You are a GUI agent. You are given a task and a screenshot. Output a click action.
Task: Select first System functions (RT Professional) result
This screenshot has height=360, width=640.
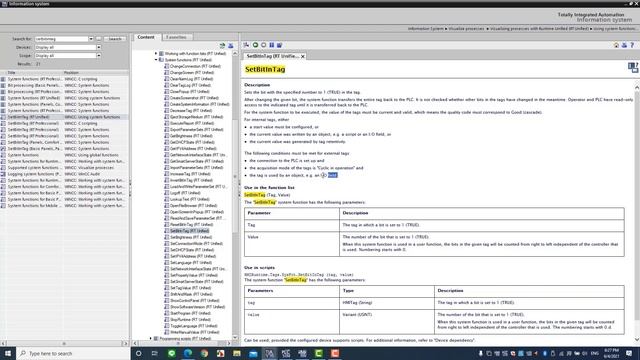click(64, 79)
